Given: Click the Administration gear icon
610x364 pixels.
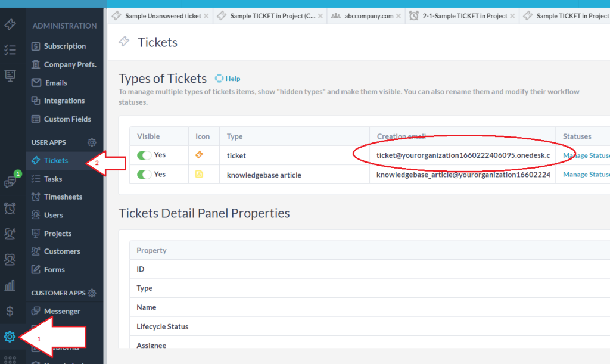Looking at the screenshot, I should click(10, 337).
